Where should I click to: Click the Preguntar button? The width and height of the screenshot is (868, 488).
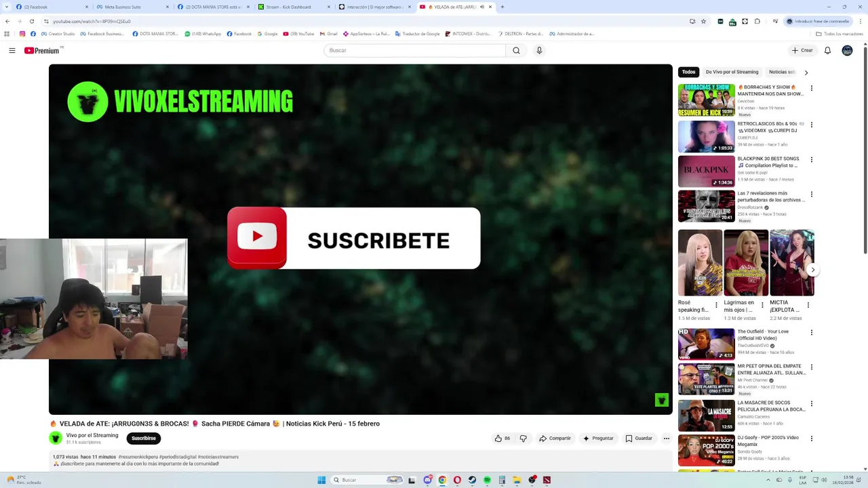tap(597, 439)
